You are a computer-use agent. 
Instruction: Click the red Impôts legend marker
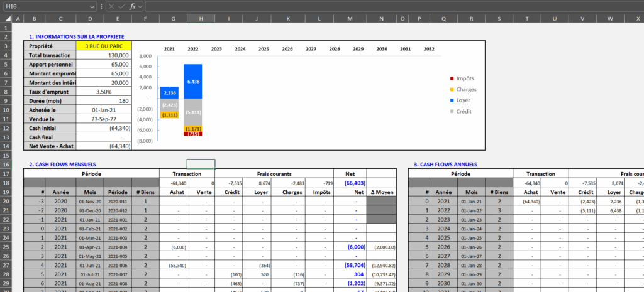point(451,78)
